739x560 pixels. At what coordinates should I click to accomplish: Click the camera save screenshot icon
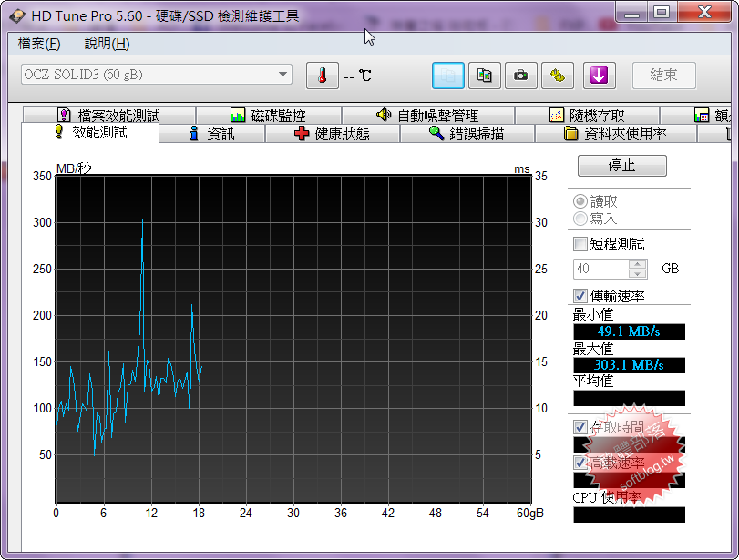click(521, 76)
